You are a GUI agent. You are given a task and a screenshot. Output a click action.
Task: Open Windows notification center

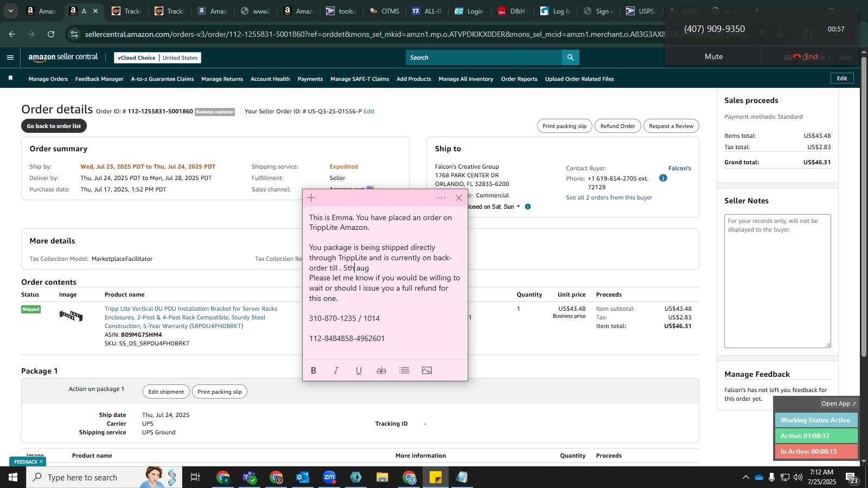pos(852,478)
